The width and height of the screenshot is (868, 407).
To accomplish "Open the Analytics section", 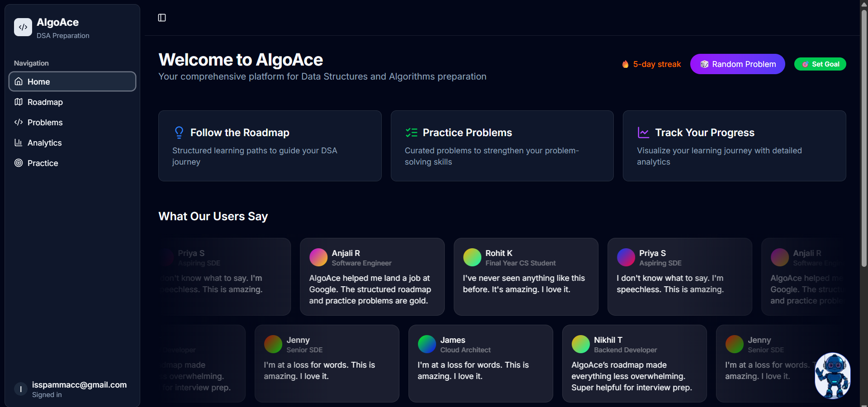I will 72,142.
